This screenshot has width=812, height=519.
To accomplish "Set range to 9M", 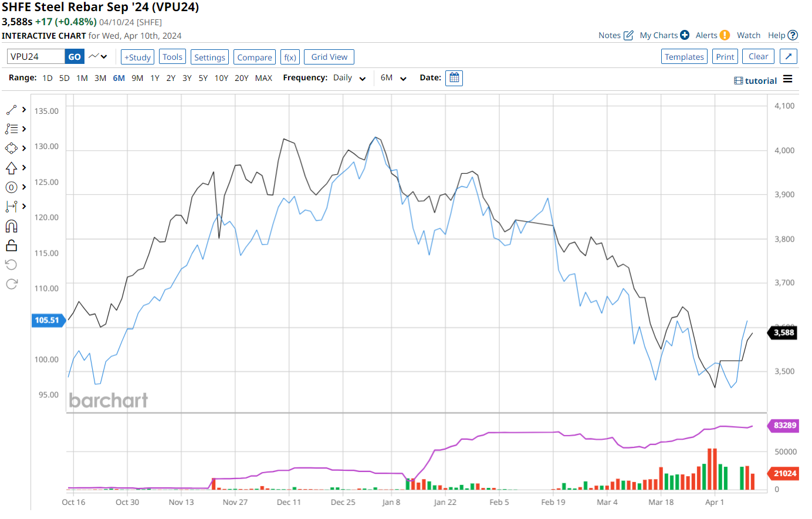I will click(137, 78).
